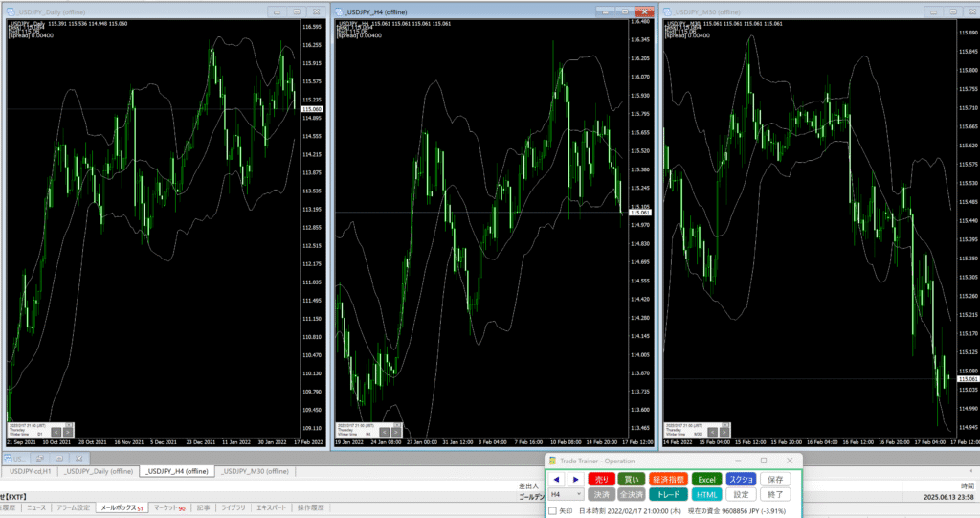Click the grey 決済 settle button
Viewport: 980px width, 518px height.
601,494
